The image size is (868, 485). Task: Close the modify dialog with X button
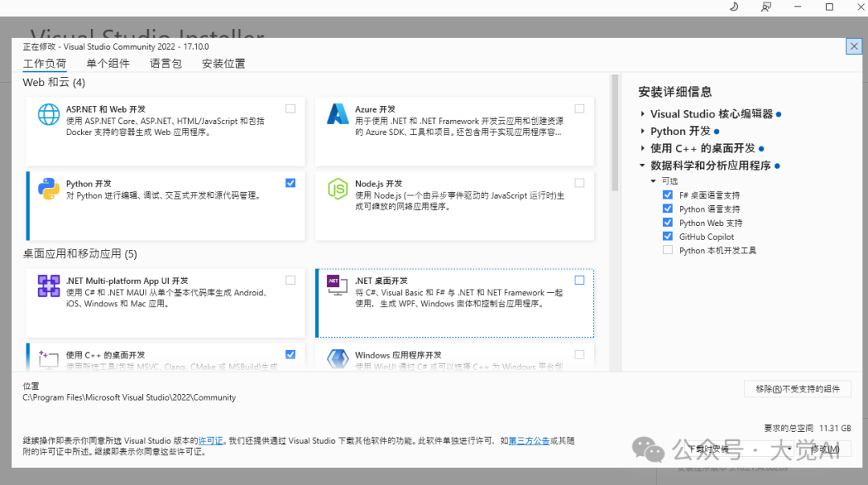point(854,46)
